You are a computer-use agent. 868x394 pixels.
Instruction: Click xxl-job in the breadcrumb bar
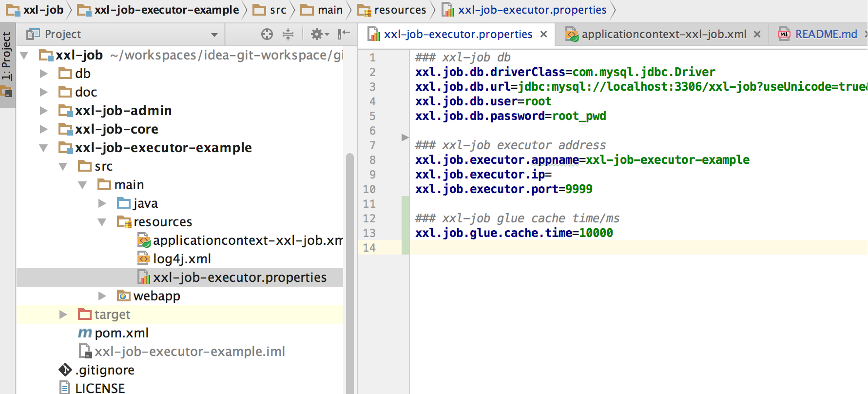35,10
